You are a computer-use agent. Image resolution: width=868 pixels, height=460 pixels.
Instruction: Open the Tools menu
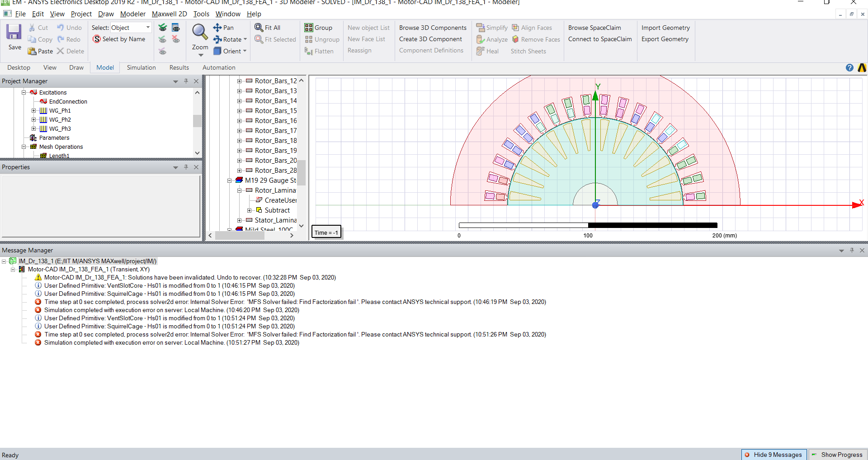(x=201, y=14)
